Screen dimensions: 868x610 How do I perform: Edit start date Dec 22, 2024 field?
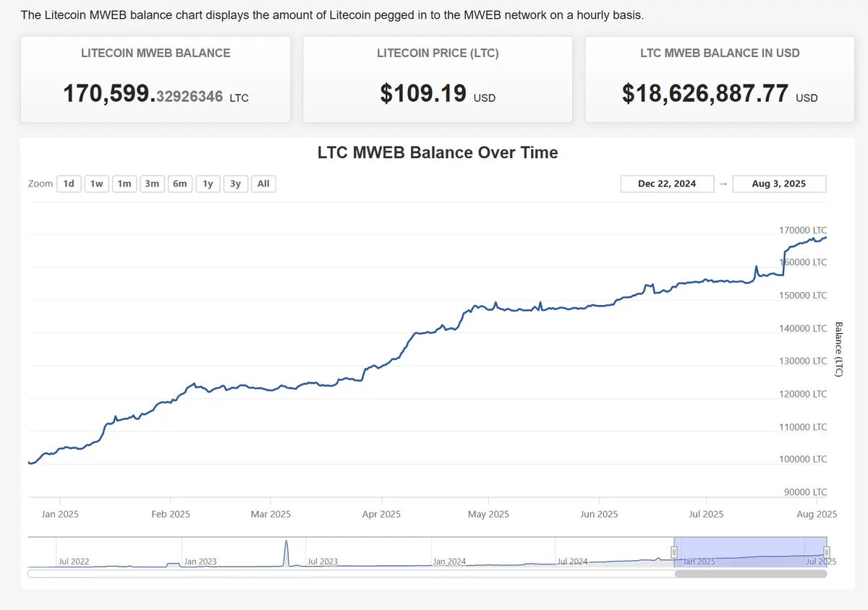coord(667,184)
